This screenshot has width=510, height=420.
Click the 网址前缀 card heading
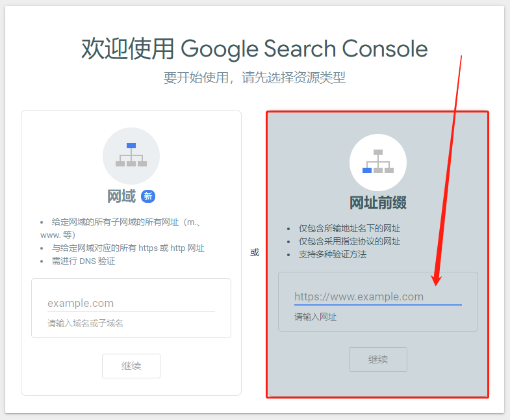click(378, 203)
